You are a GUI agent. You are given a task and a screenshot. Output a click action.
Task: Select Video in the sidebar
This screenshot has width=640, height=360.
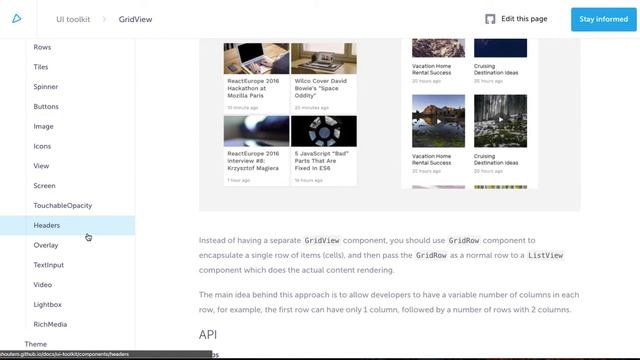42,284
